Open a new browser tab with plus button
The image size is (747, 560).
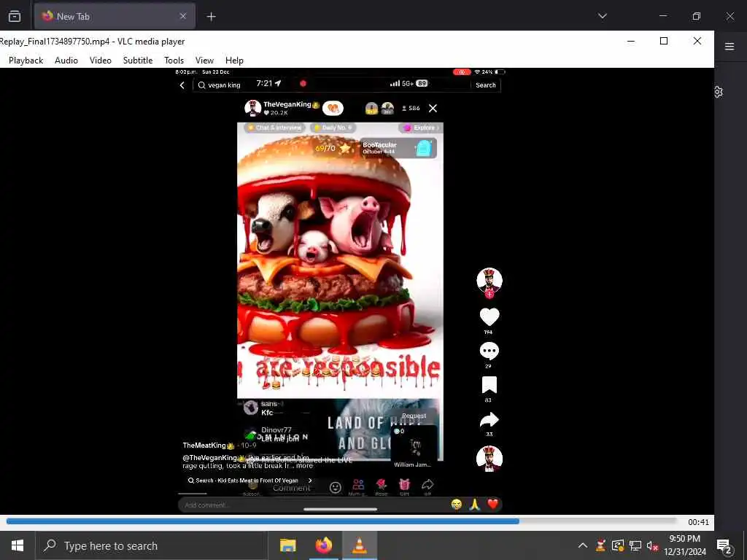pos(211,17)
